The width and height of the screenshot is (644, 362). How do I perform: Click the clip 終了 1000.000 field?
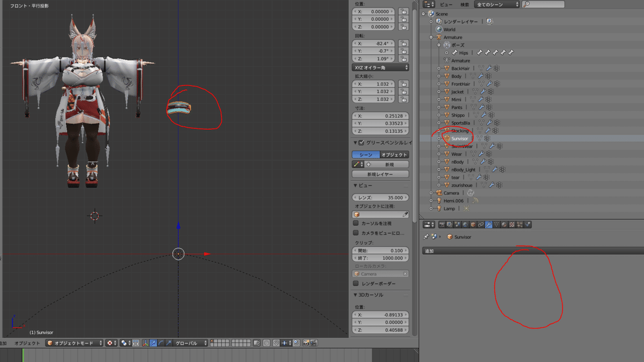[x=380, y=258]
